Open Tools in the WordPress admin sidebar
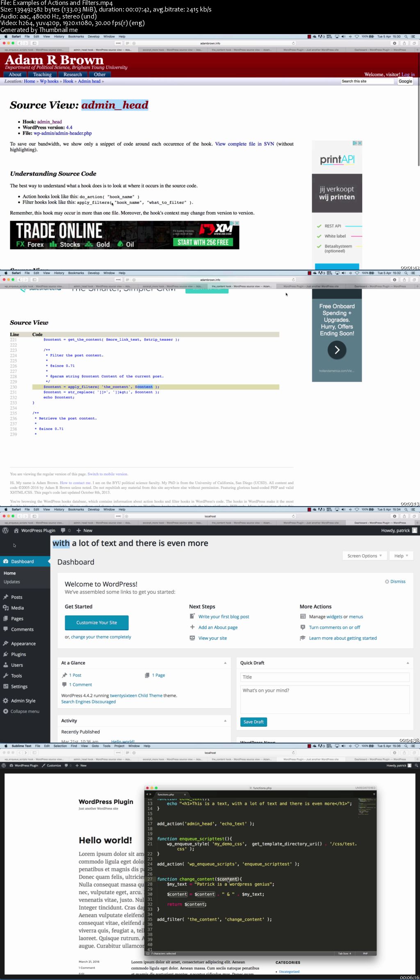The height and width of the screenshot is (980, 420). coord(16,675)
